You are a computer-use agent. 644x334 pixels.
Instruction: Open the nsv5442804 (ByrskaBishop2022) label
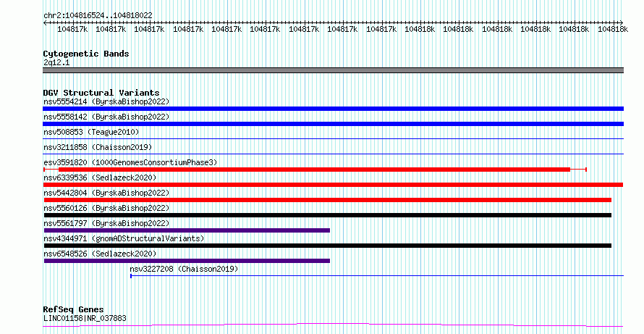(x=106, y=193)
